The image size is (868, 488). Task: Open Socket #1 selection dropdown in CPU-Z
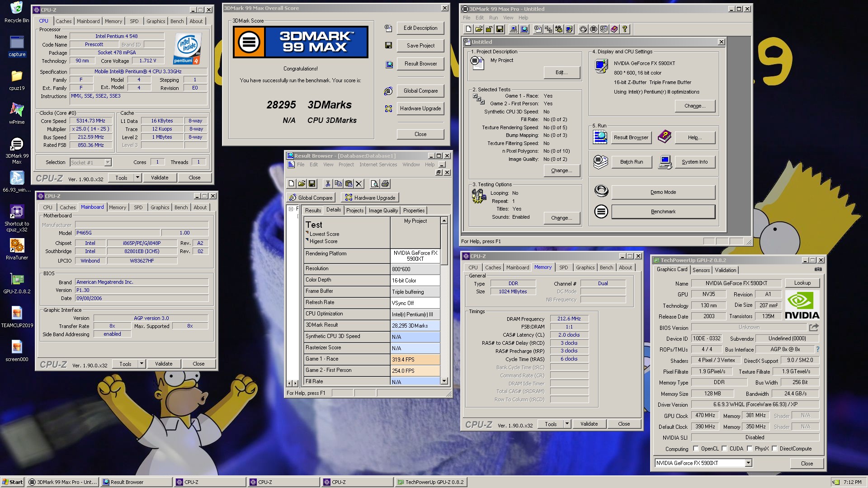pos(108,163)
